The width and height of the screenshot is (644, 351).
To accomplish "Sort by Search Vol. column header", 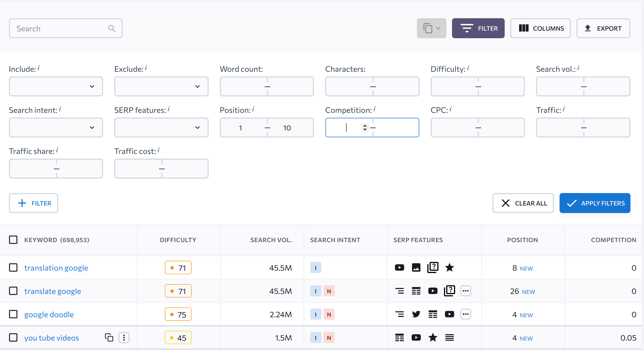I will [x=271, y=240].
